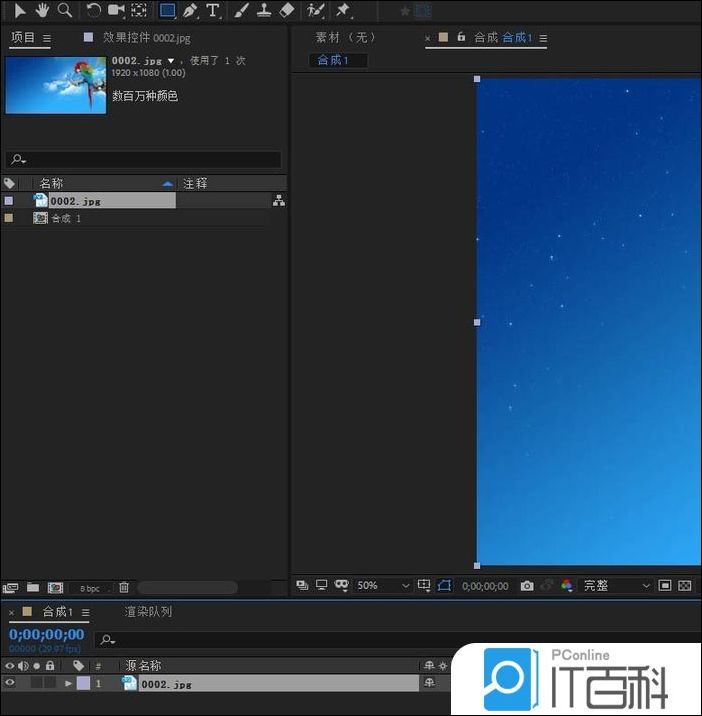Click the 8 bpc color depth button

pos(90,589)
